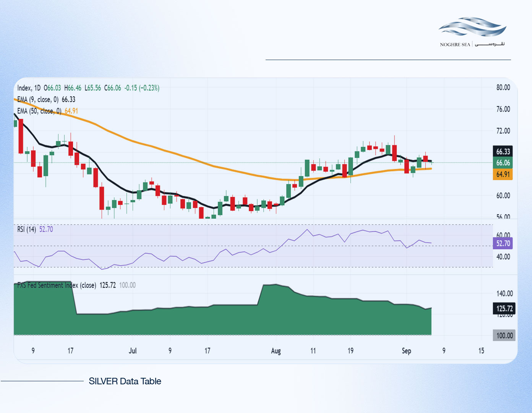This screenshot has height=413, width=532.
Task: Select the close value C66.06 in header
Action: (x=113, y=88)
